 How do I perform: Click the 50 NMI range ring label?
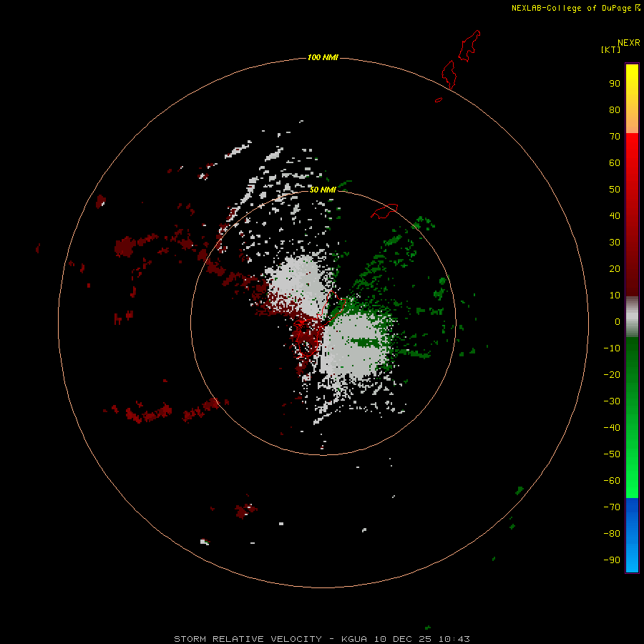(323, 190)
